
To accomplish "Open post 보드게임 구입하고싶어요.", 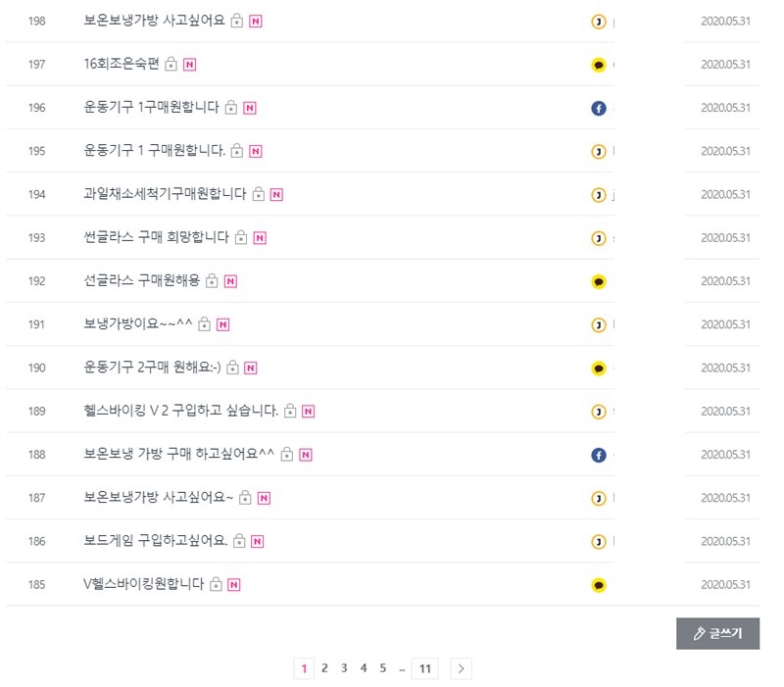I will pos(156,541).
